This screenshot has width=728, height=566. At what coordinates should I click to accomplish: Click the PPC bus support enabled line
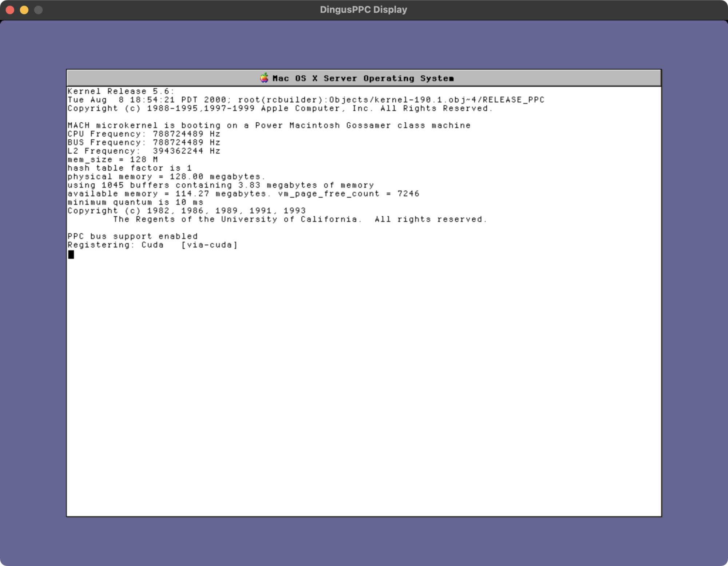pyautogui.click(x=132, y=236)
